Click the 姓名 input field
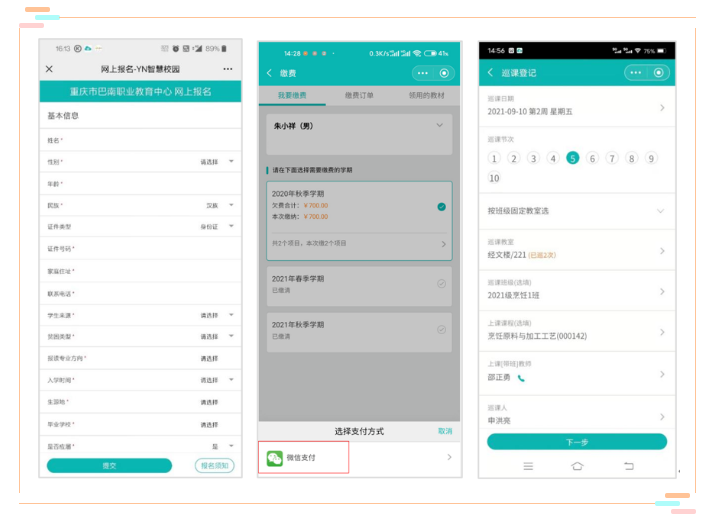This screenshot has width=708, height=519. [x=140, y=141]
